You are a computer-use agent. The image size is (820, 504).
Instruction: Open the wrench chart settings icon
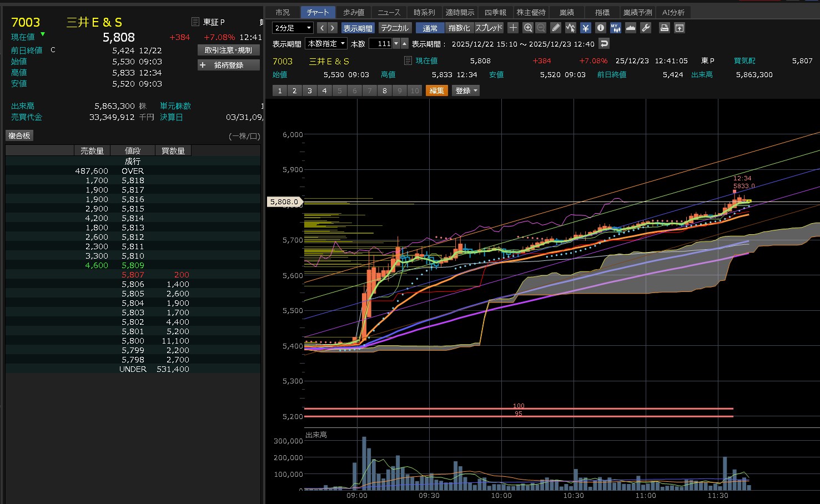point(645,28)
